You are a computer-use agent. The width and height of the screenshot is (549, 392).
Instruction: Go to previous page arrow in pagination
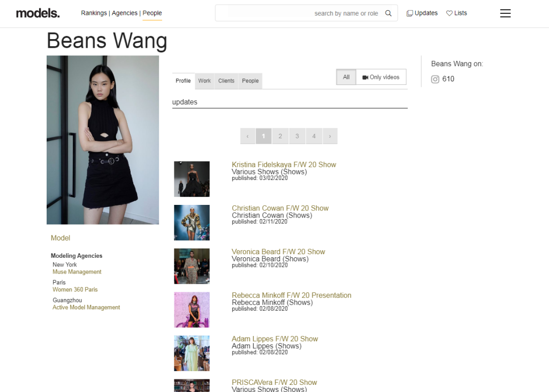(248, 136)
